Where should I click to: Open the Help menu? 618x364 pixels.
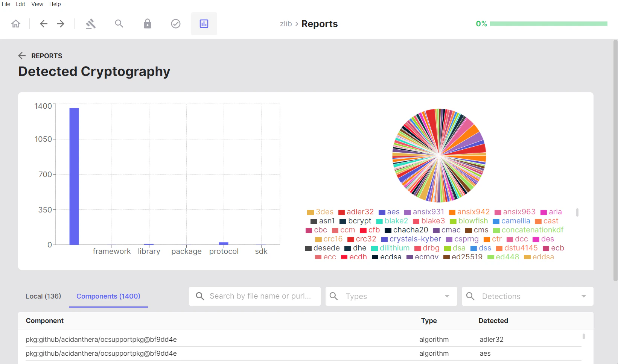coord(55,4)
